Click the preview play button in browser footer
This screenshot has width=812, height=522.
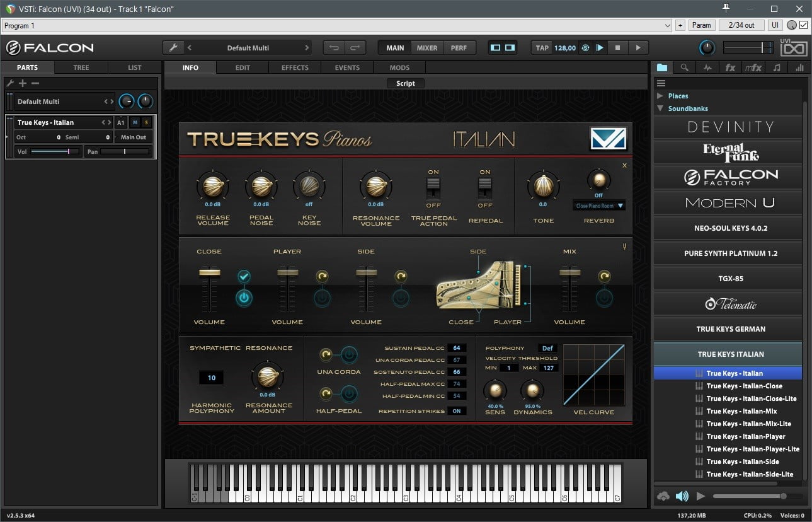click(x=700, y=496)
